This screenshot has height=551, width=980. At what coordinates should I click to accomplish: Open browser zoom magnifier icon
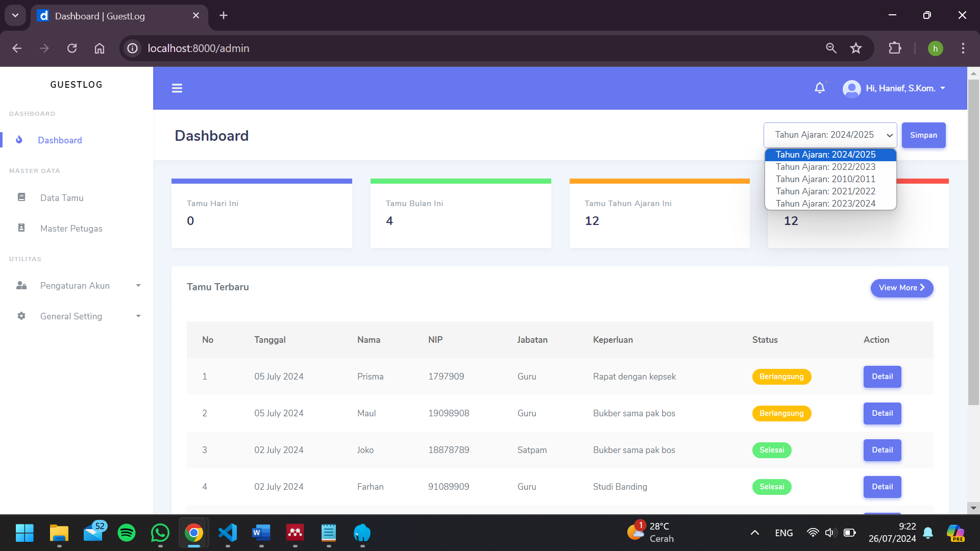pos(831,48)
